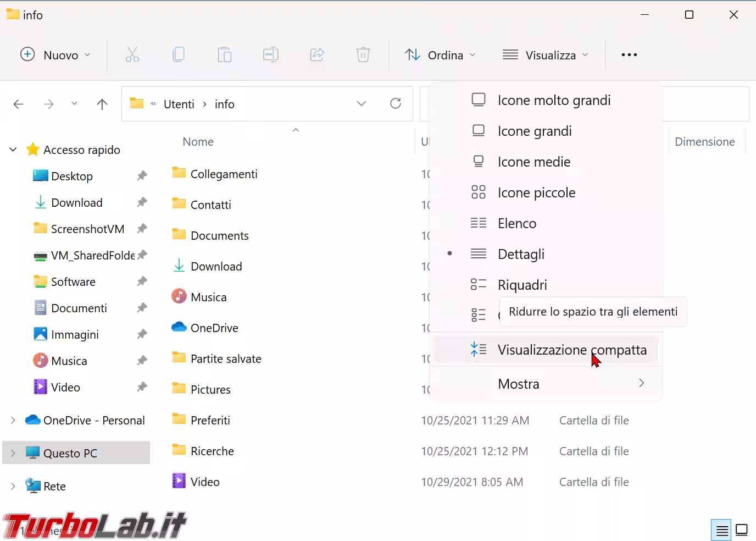Click the Delete trash can icon
The image size is (756, 541).
(363, 55)
